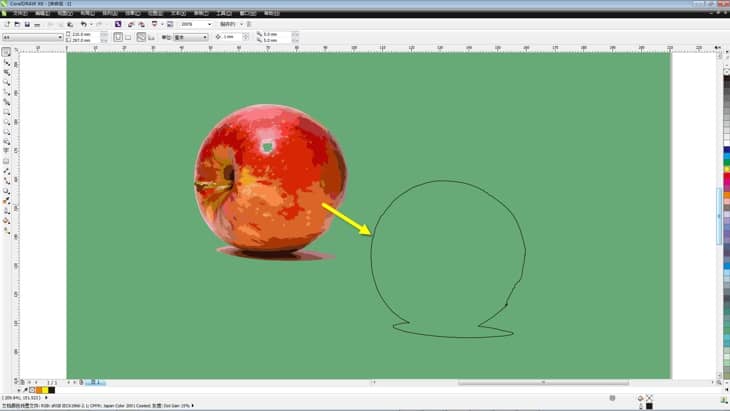Open the 帮助 (Help) menu

(271, 13)
